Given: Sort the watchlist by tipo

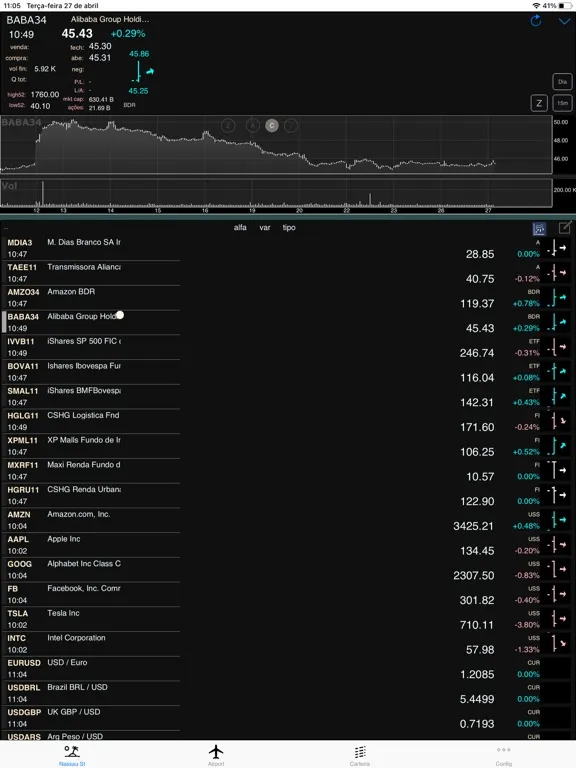Looking at the screenshot, I should point(289,228).
